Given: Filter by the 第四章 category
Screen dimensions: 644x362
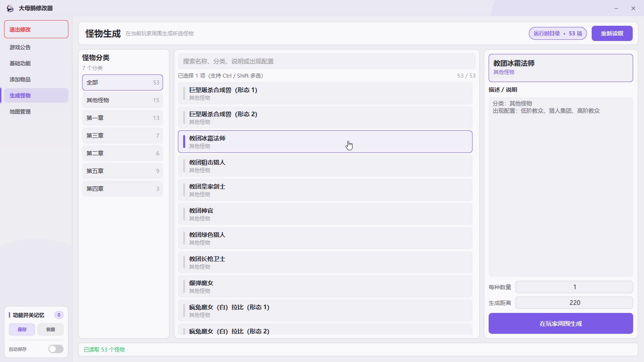Looking at the screenshot, I should click(x=123, y=189).
